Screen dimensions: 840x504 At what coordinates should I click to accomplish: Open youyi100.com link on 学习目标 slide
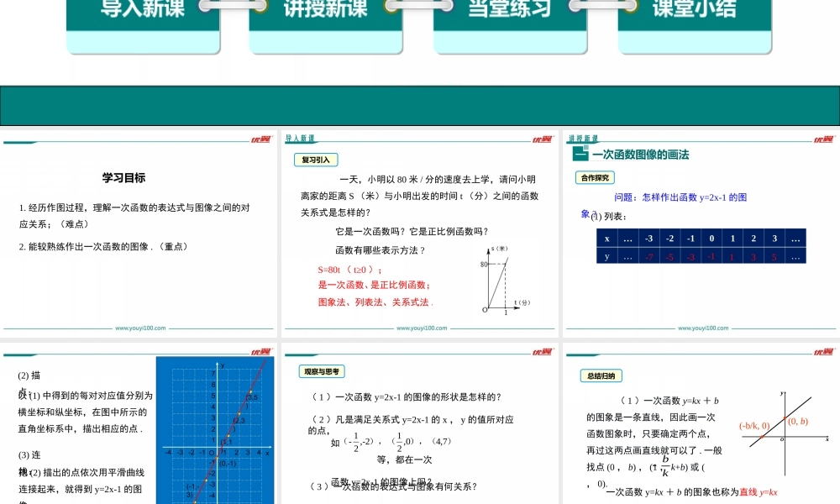140,328
